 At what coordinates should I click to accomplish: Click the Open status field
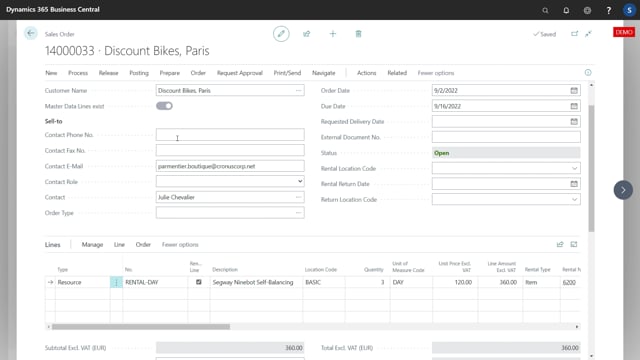click(506, 153)
